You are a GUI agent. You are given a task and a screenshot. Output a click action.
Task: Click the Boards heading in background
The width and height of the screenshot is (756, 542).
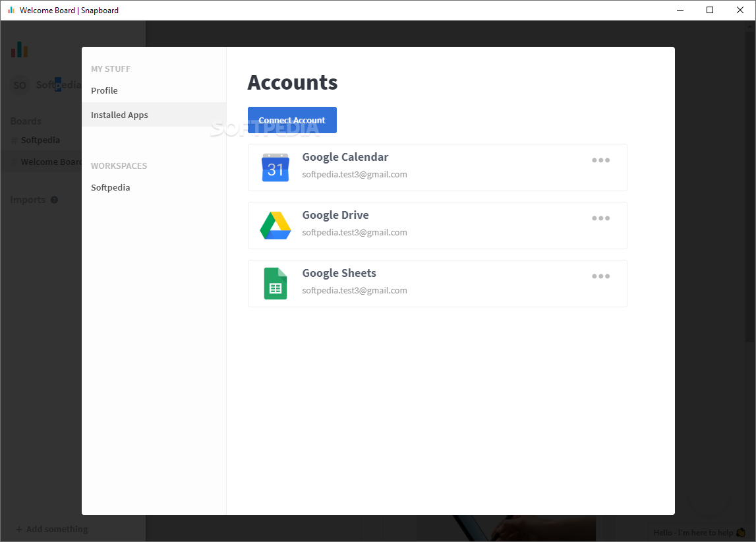pyautogui.click(x=26, y=121)
